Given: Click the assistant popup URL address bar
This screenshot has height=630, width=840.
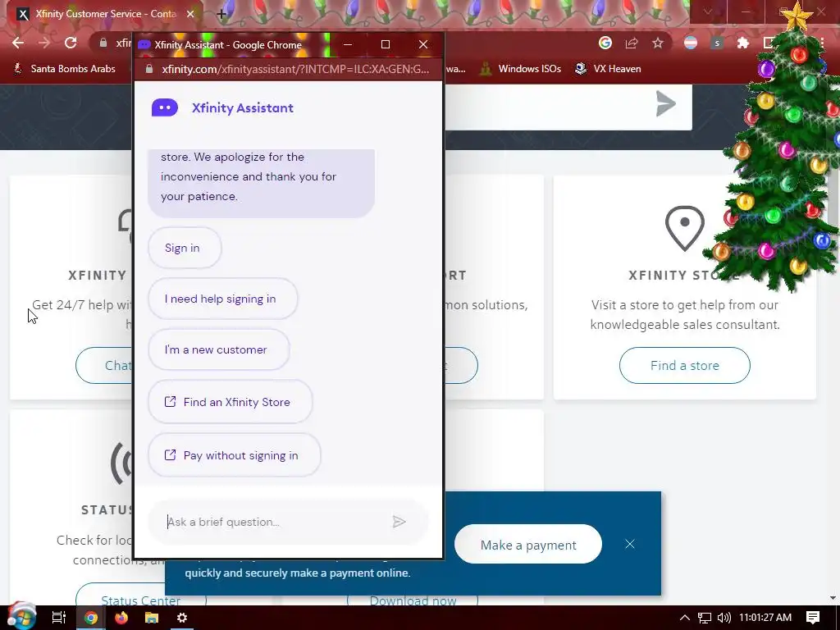Looking at the screenshot, I should pyautogui.click(x=295, y=69).
